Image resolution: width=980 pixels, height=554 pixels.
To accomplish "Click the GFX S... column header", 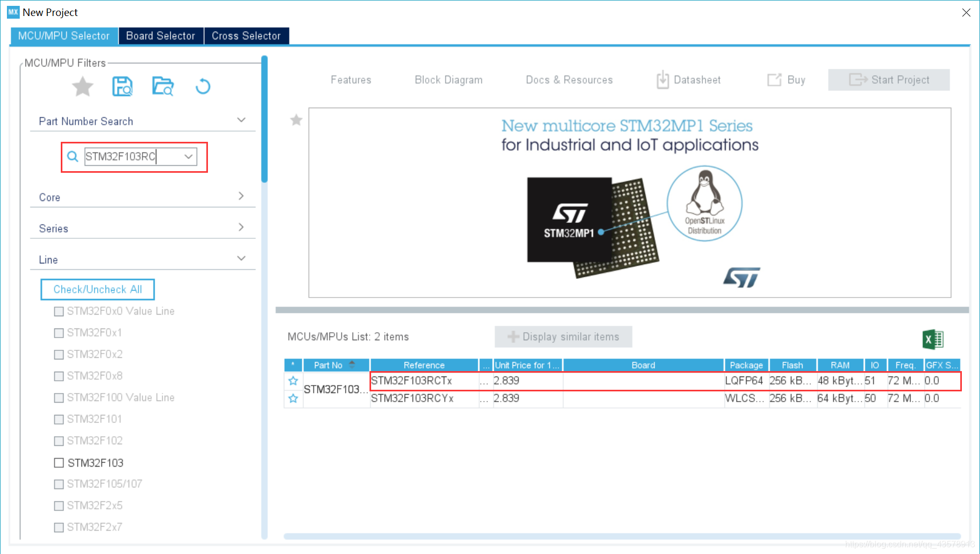I will [x=942, y=365].
